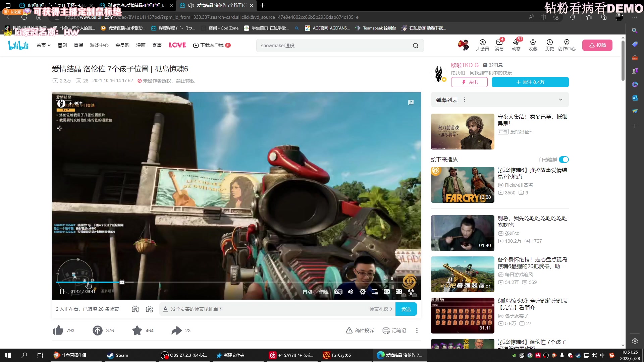This screenshot has width=644, height=362.
Task: Switch to the 孤岛惊魂6爱情结晶 browser tab
Action: click(x=137, y=5)
